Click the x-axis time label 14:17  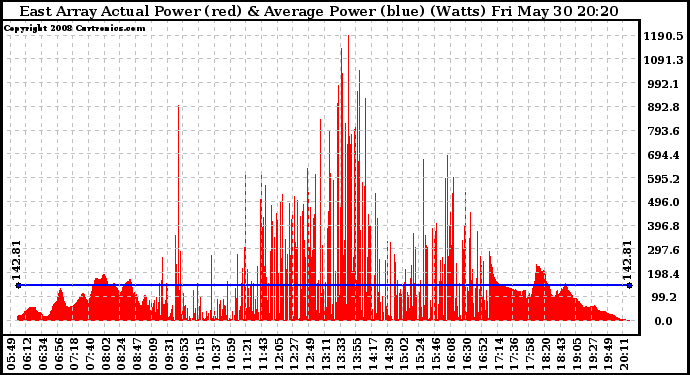pos(373,354)
